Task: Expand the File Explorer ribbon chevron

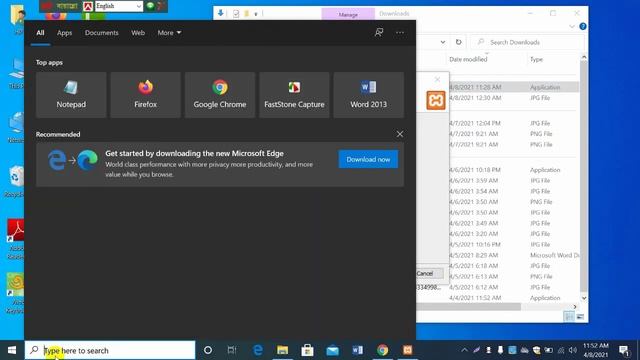Action: (x=572, y=27)
